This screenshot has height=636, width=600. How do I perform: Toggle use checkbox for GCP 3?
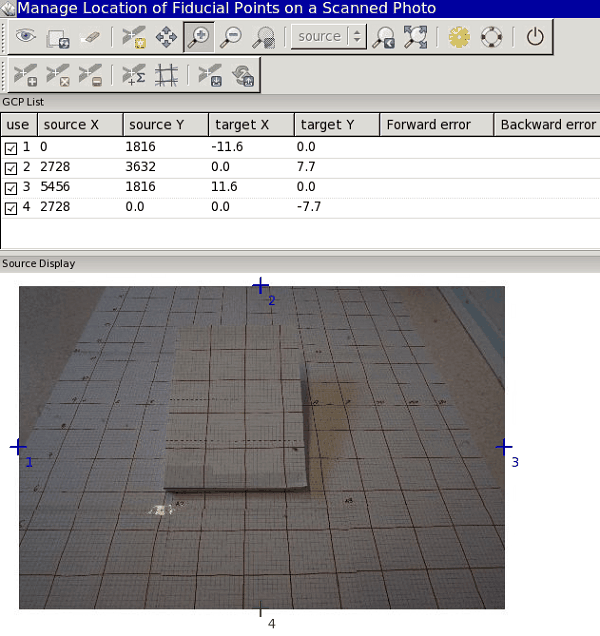(x=11, y=187)
